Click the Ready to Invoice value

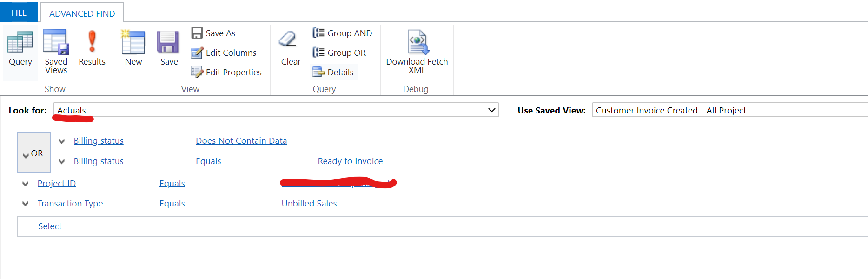coord(350,161)
